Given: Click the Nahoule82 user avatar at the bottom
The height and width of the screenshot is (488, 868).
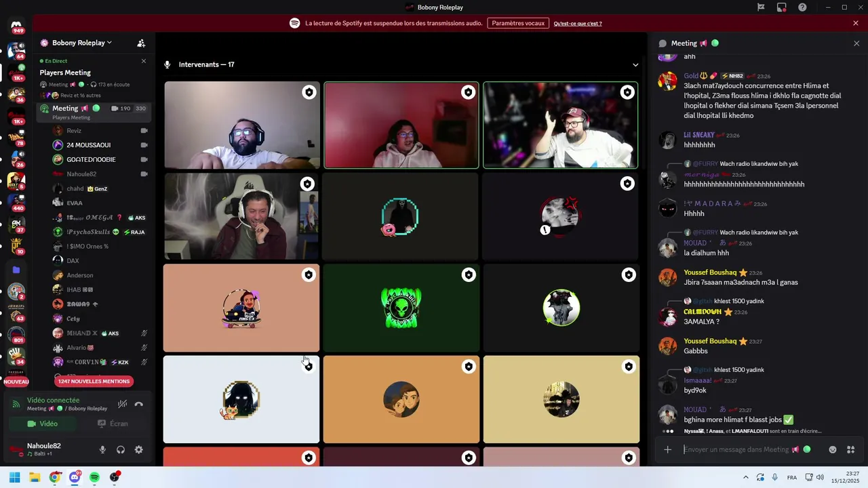Looking at the screenshot, I should tap(15, 449).
